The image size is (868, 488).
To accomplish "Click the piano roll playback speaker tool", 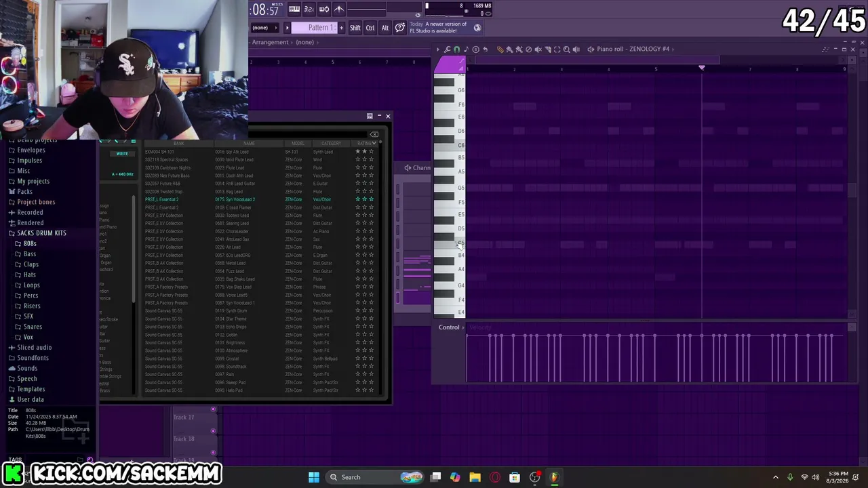I will point(576,49).
